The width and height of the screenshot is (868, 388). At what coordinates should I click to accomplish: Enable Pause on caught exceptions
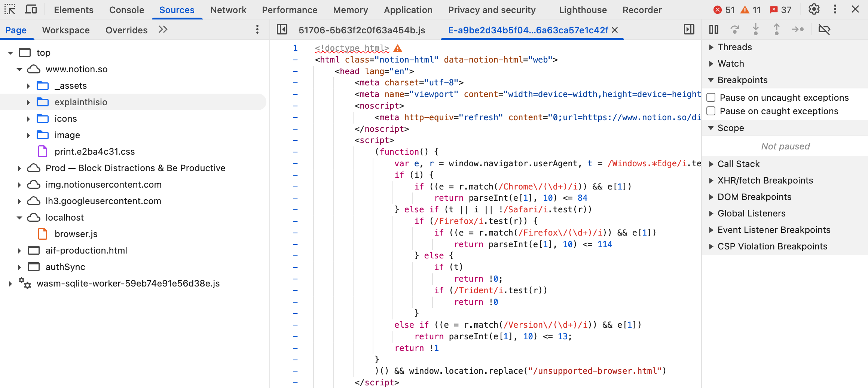(x=711, y=111)
